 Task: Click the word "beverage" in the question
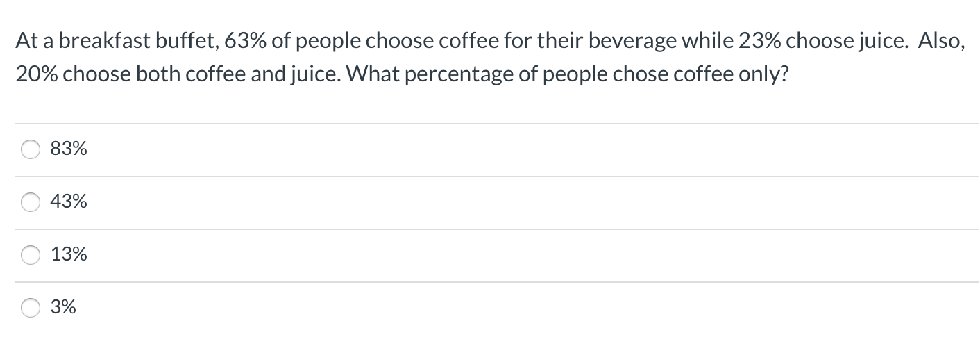[635, 42]
